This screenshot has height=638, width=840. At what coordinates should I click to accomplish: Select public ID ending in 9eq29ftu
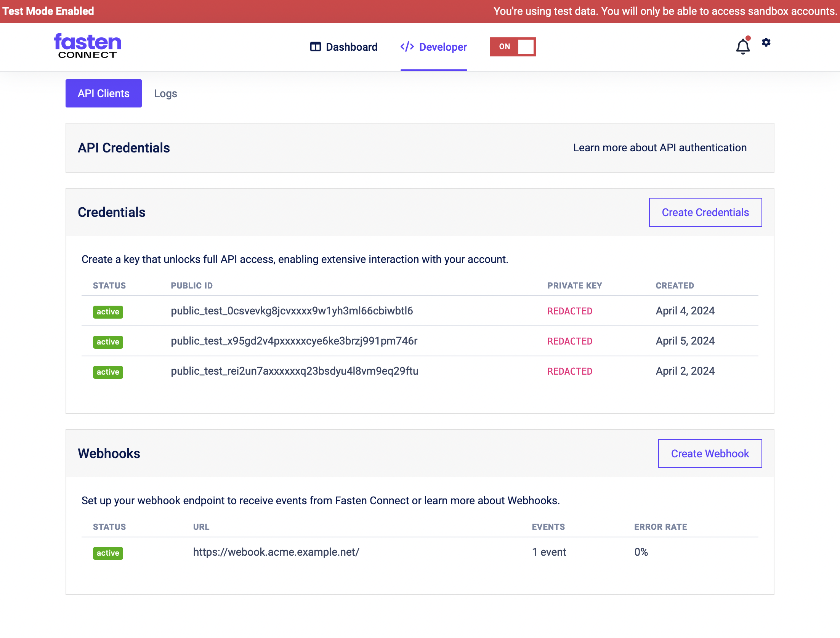(x=295, y=371)
